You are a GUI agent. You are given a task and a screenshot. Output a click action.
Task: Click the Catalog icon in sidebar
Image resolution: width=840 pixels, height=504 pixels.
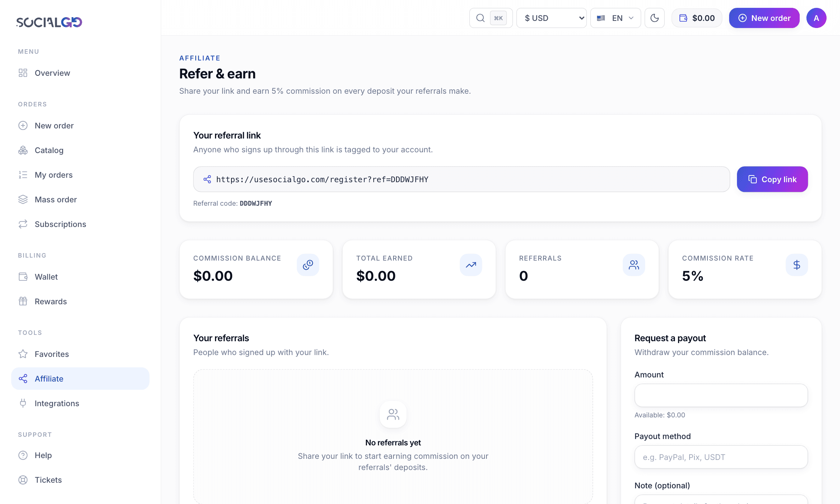(x=23, y=150)
